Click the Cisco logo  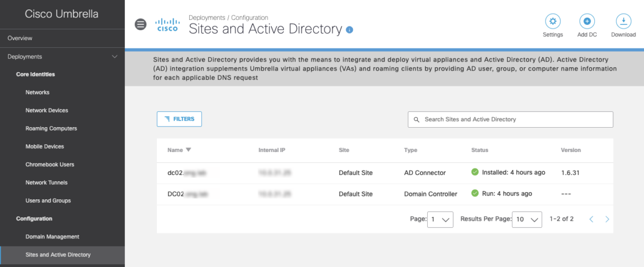pyautogui.click(x=167, y=24)
